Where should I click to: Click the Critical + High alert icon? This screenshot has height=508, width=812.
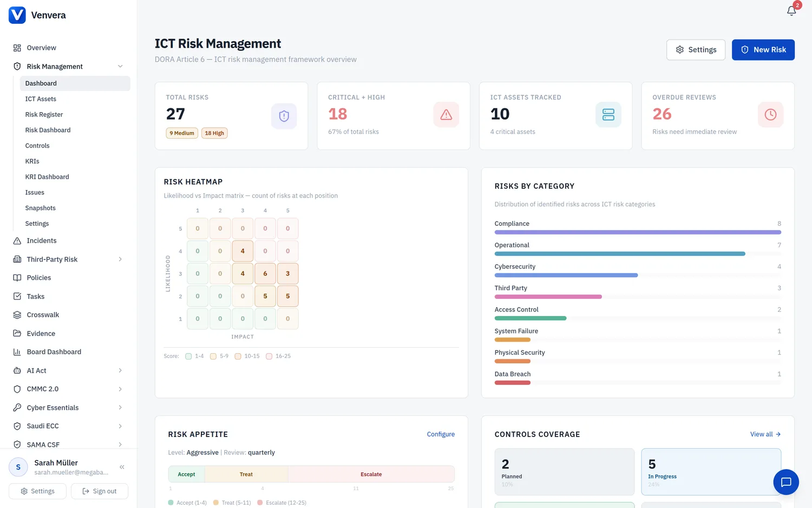[x=446, y=115]
